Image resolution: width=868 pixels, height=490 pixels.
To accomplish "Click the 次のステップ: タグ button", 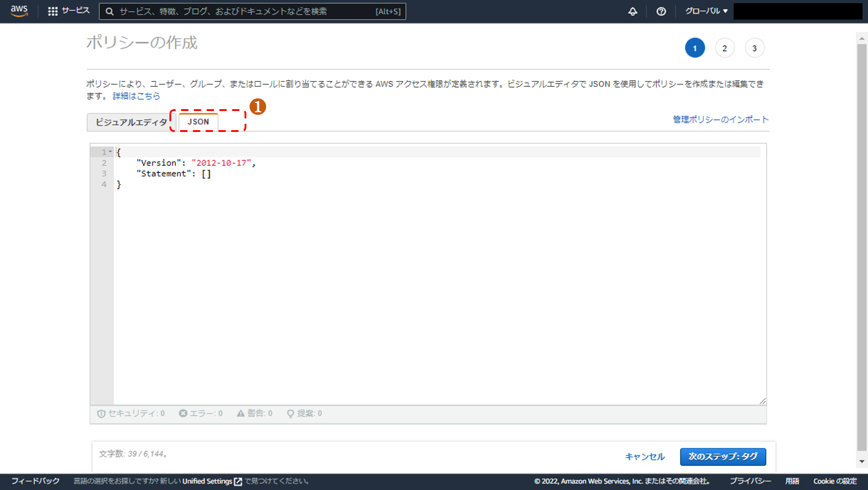I will point(723,456).
